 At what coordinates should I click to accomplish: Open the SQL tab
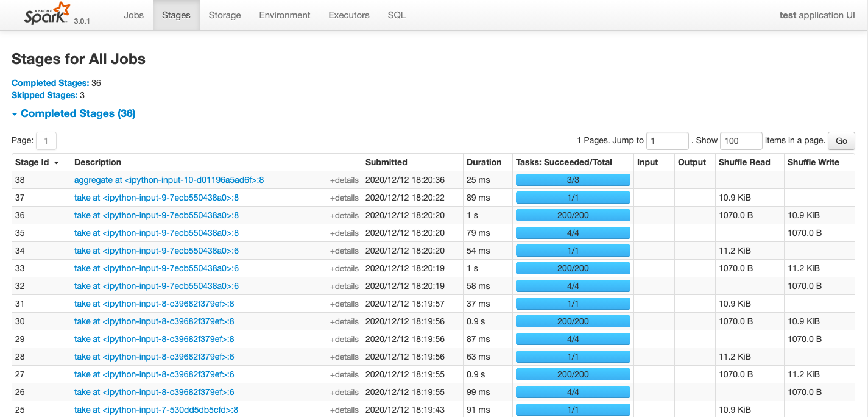(397, 15)
